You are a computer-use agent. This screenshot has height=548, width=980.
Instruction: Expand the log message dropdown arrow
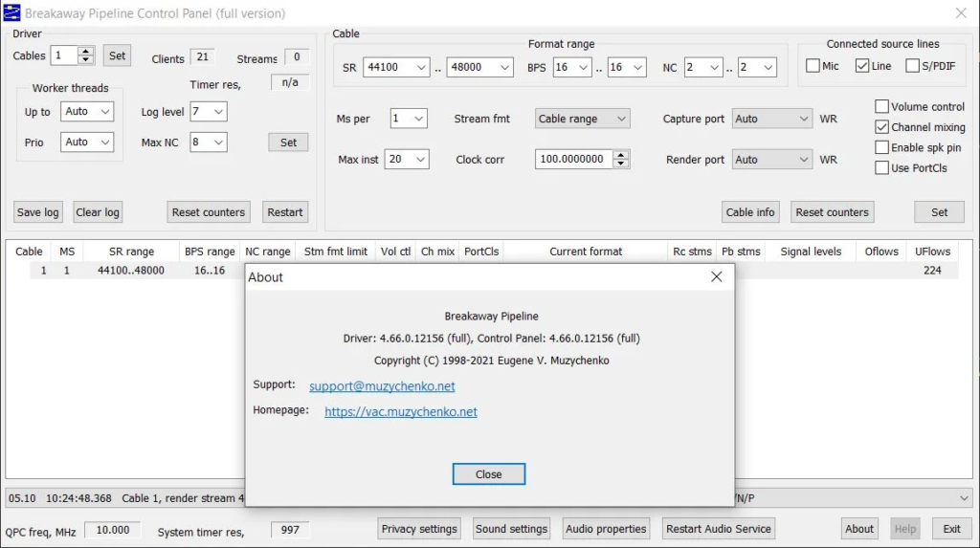point(964,498)
